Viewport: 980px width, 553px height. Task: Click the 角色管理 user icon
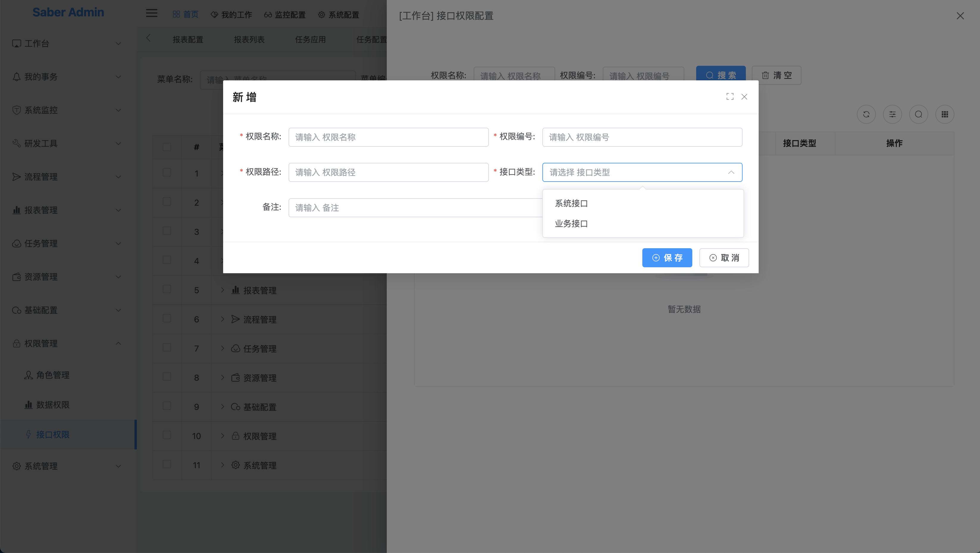(29, 375)
